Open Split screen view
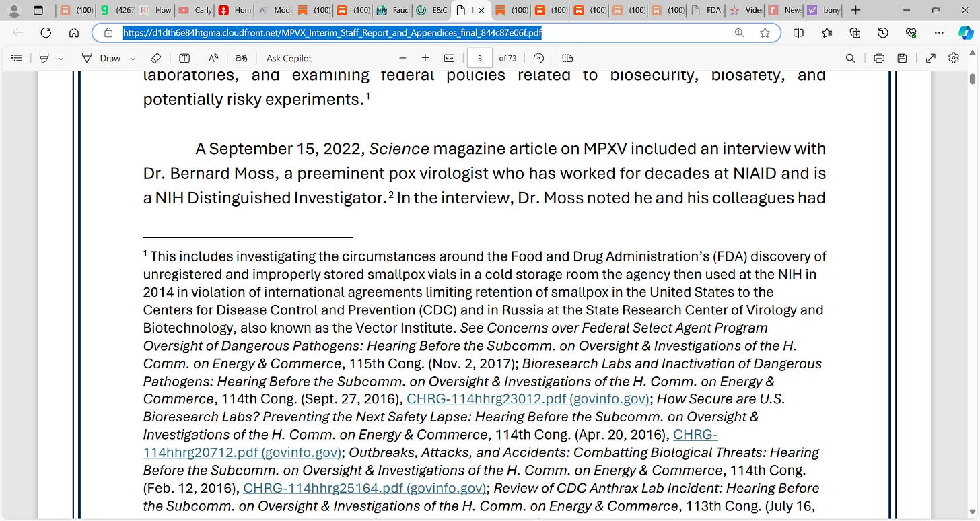Image resolution: width=980 pixels, height=521 pixels. pyautogui.click(x=798, y=32)
